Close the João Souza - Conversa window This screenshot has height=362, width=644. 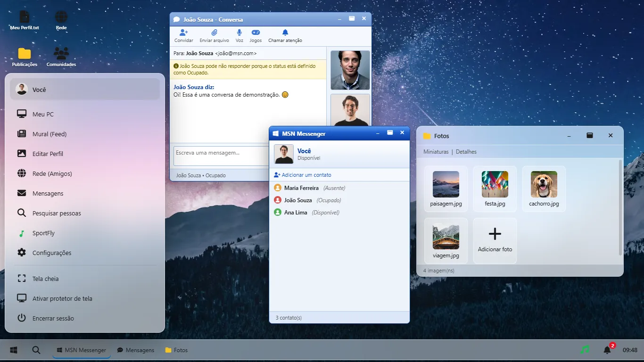364,18
